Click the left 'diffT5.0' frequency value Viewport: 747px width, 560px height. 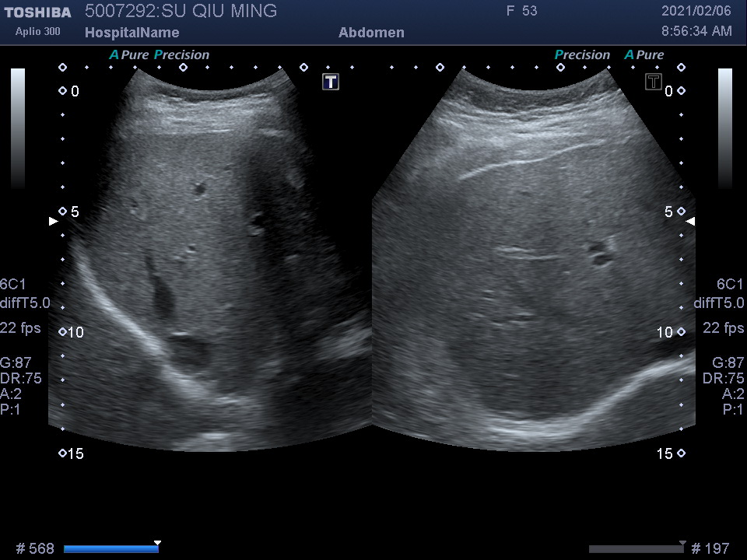click(x=25, y=303)
